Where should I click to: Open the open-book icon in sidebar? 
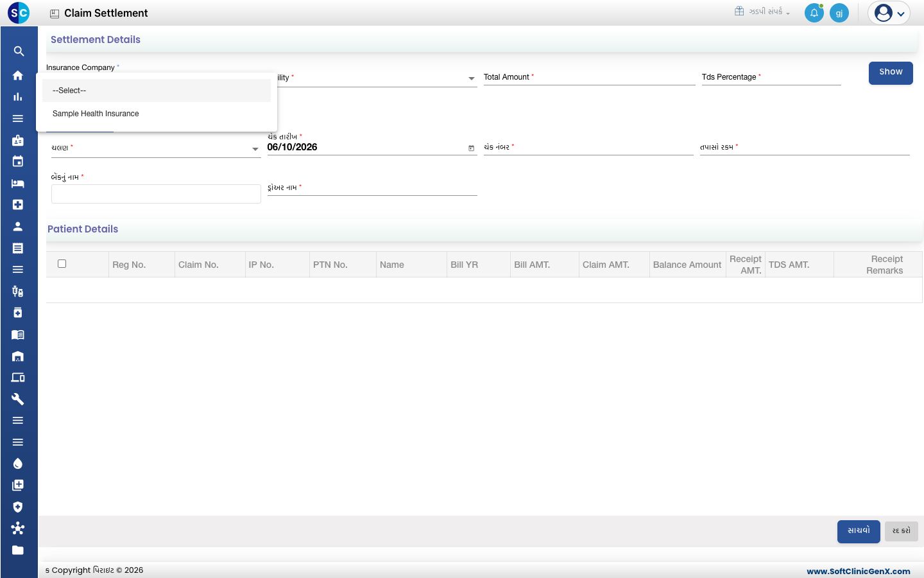18,335
